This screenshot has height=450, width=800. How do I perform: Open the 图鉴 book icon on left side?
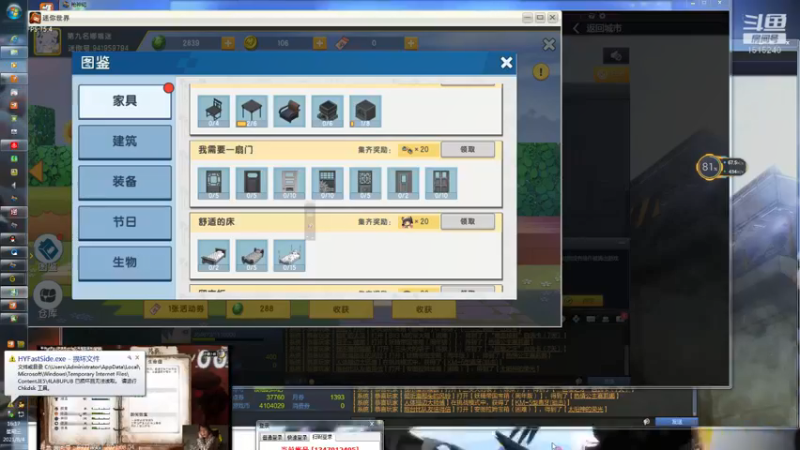48,249
